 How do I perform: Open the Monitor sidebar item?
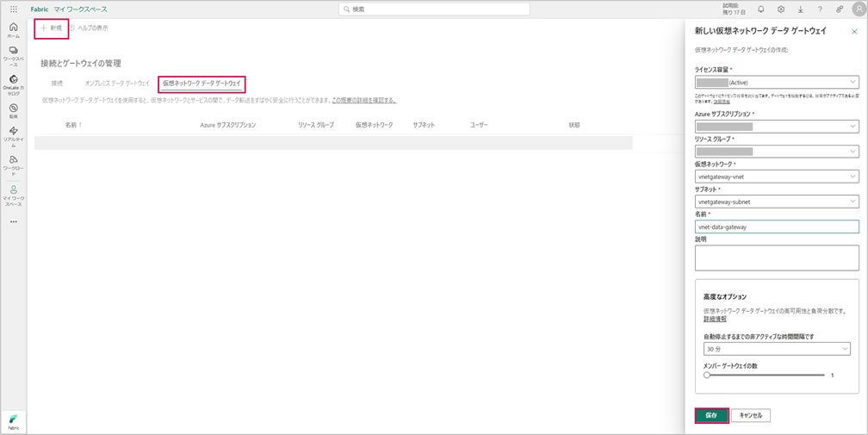click(13, 111)
